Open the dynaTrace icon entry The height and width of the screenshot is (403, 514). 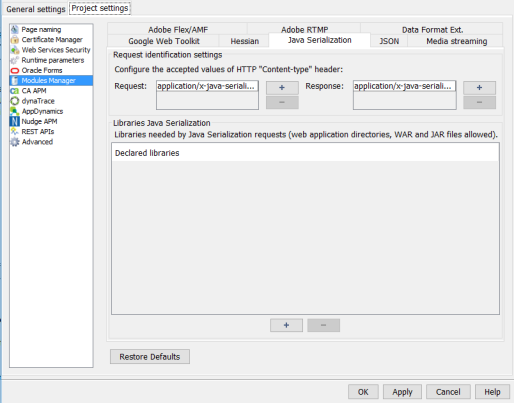15,101
